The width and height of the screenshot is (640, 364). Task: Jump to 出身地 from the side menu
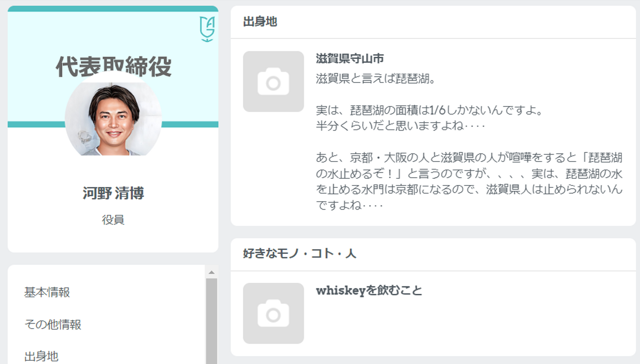41,356
